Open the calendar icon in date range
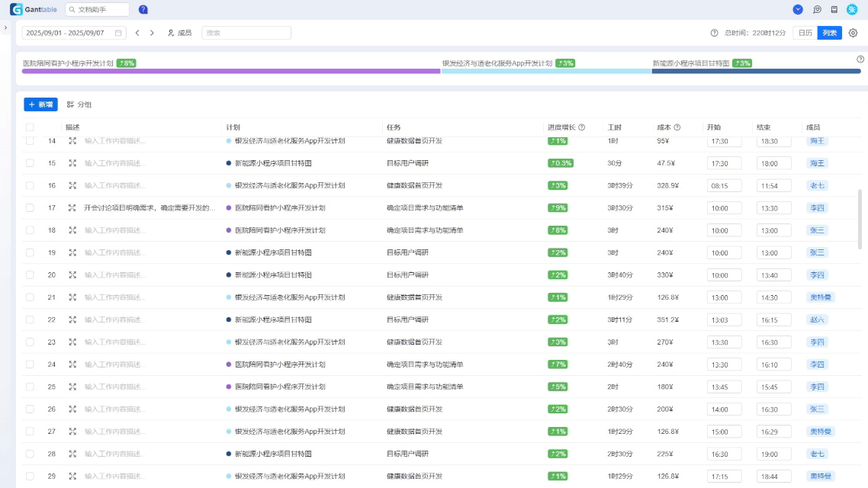The height and width of the screenshot is (488, 868). [118, 34]
